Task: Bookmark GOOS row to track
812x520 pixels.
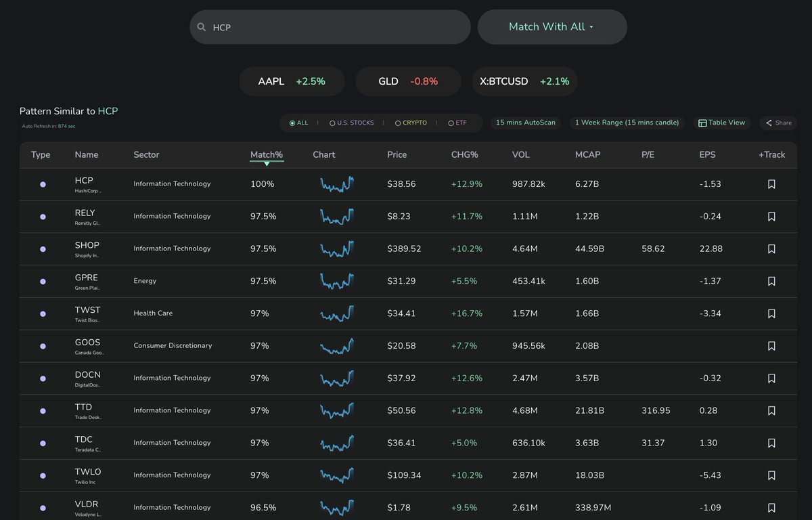Action: (771, 346)
